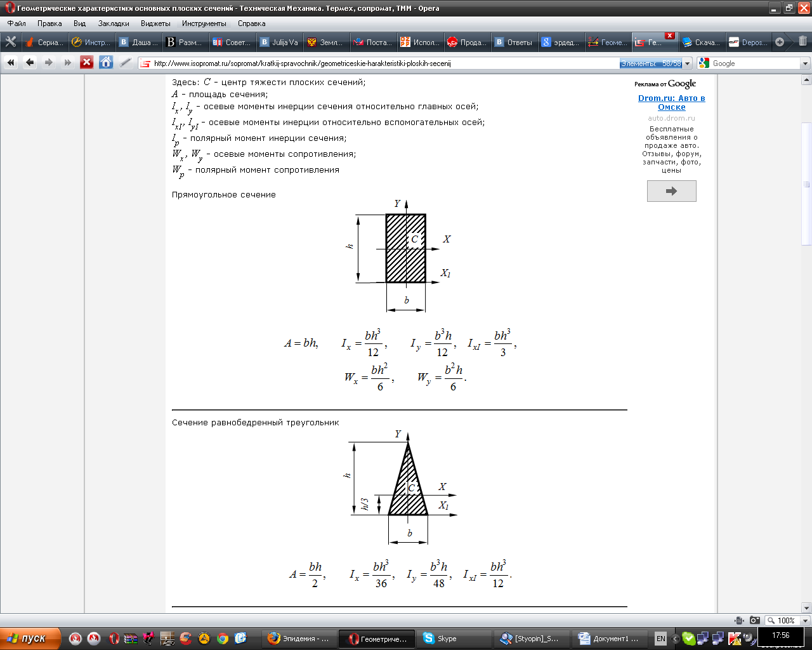Open the Файл menu
This screenshot has width=812, height=650.
(x=16, y=23)
